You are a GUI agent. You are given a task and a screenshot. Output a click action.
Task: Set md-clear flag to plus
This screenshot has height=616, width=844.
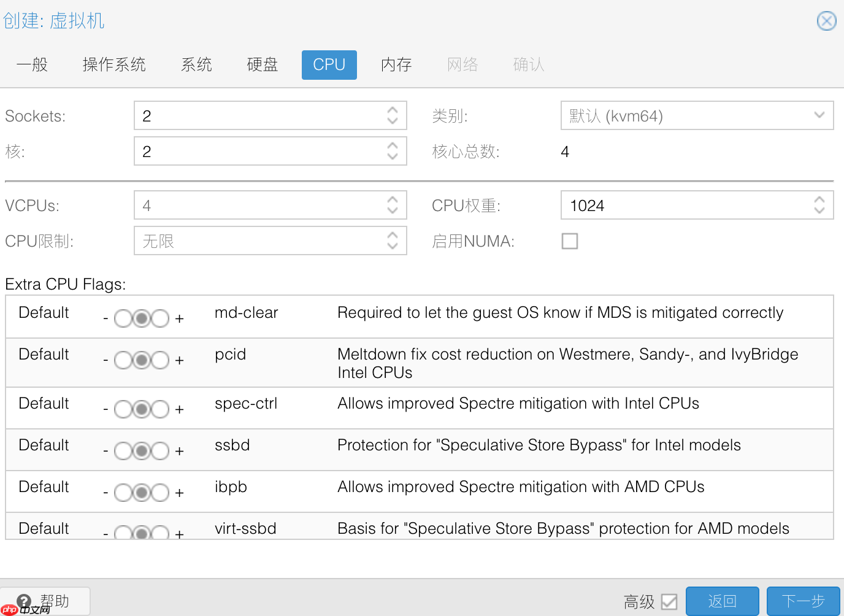(x=159, y=318)
